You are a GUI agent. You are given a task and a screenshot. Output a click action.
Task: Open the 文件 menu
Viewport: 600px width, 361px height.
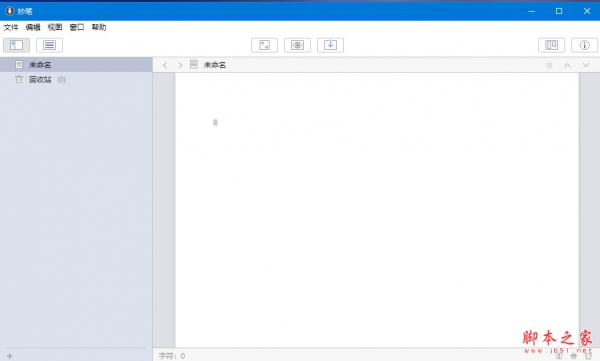11,27
